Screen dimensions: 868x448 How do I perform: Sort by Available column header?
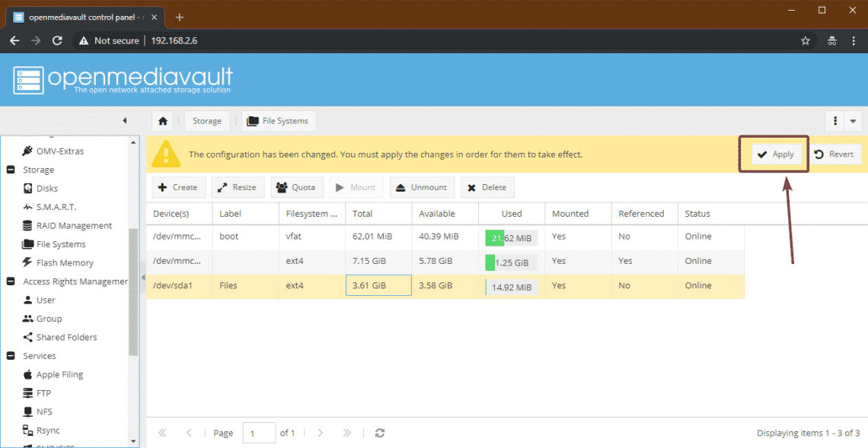pyautogui.click(x=445, y=214)
